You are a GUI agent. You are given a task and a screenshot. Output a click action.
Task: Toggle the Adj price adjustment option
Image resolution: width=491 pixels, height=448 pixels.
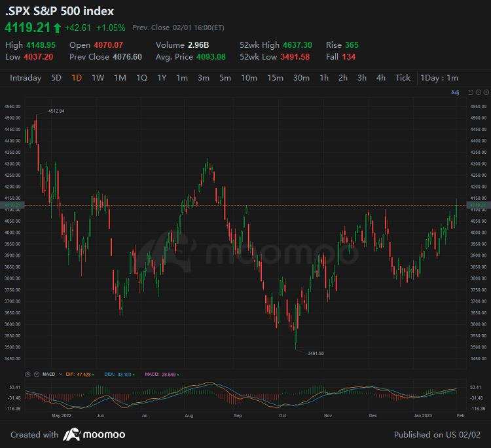pos(455,92)
